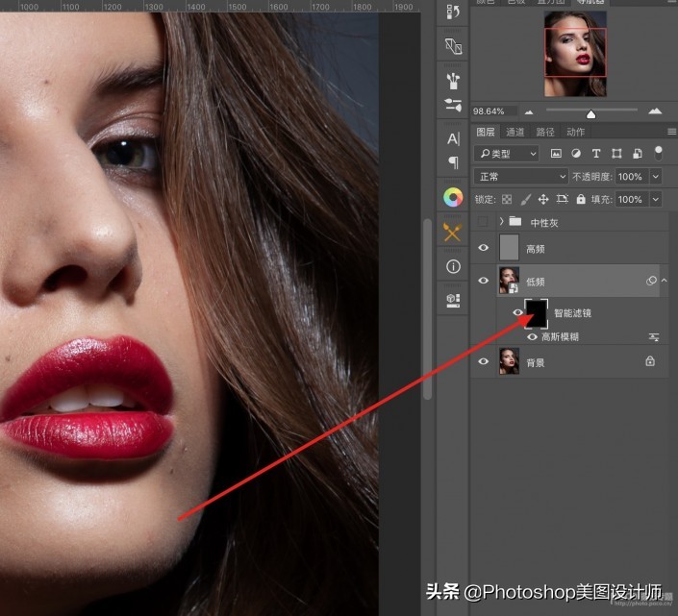This screenshot has width=678, height=616.
Task: Expand the 中性灰 layer group
Action: click(x=501, y=222)
